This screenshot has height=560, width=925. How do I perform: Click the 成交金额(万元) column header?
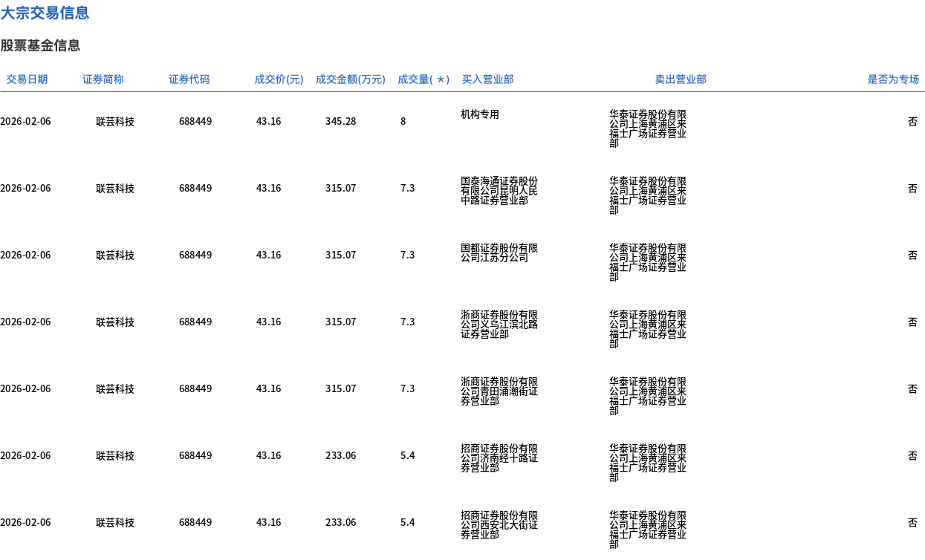(x=351, y=79)
